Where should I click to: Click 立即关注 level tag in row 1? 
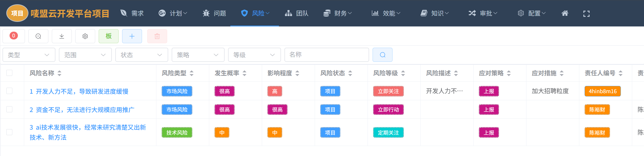point(388,91)
